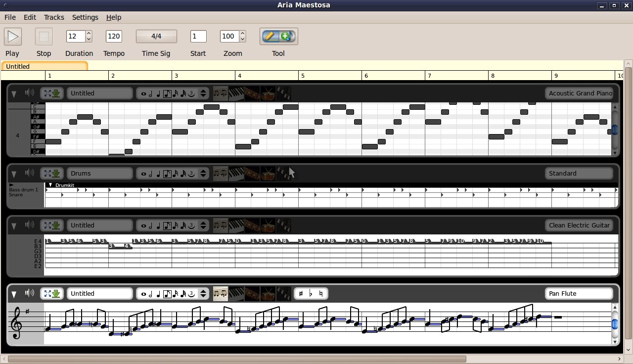Open the Tracks menu

click(54, 17)
